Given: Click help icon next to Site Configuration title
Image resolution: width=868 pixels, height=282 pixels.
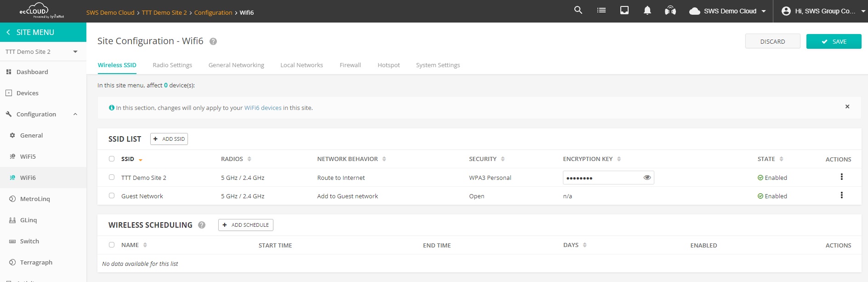Looking at the screenshot, I should click(x=213, y=41).
